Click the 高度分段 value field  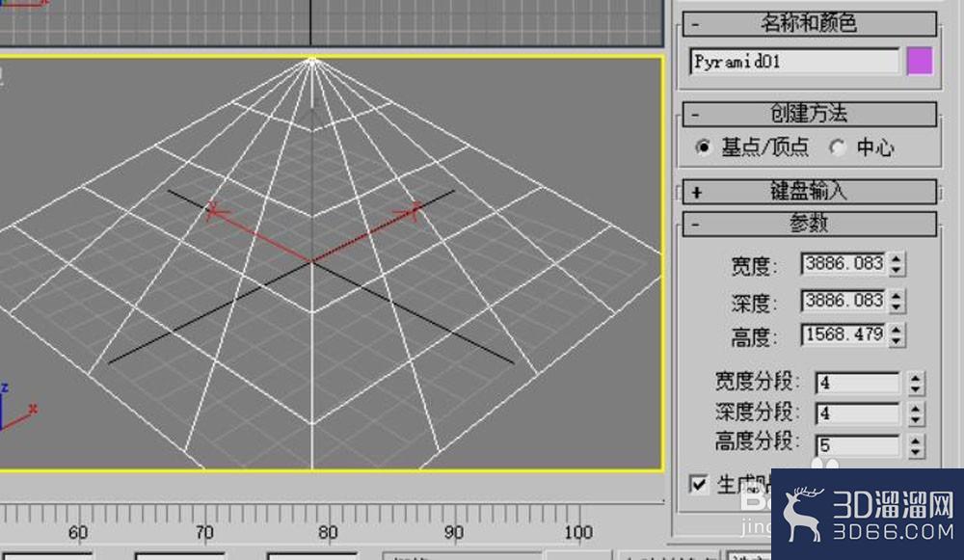pos(858,445)
